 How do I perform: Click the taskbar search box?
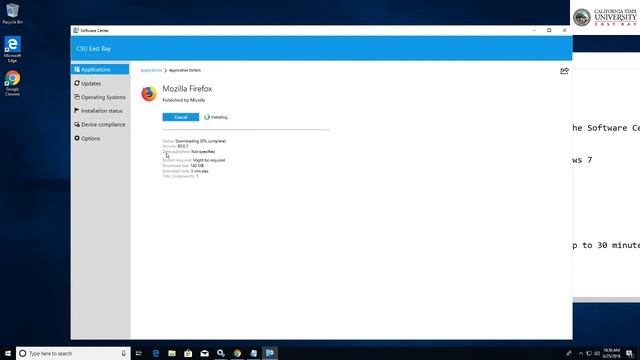point(73,353)
